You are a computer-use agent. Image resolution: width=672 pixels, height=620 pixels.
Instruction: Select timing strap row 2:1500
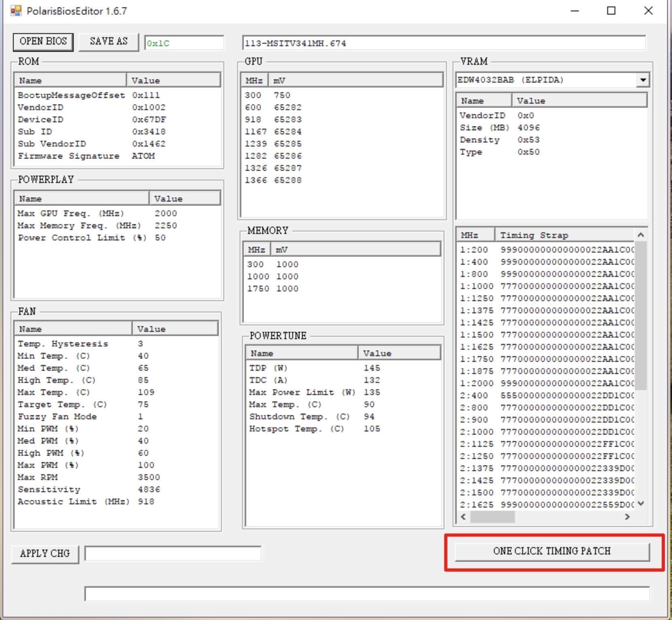[546, 493]
